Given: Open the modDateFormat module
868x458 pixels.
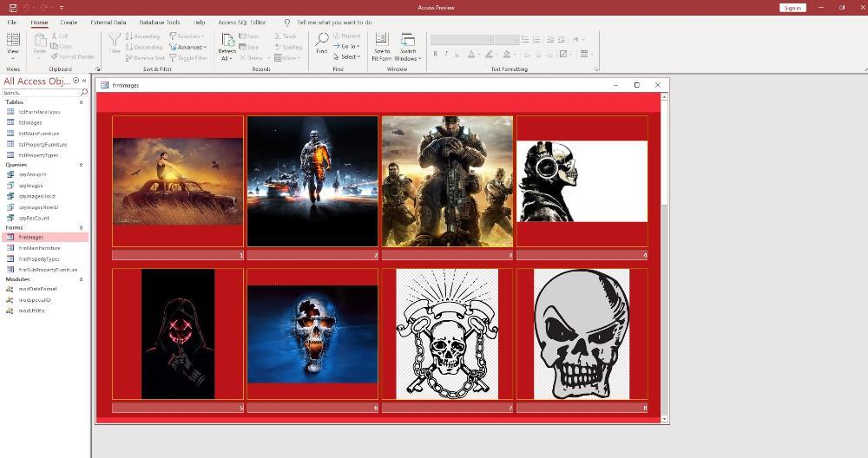Looking at the screenshot, I should click(37, 289).
